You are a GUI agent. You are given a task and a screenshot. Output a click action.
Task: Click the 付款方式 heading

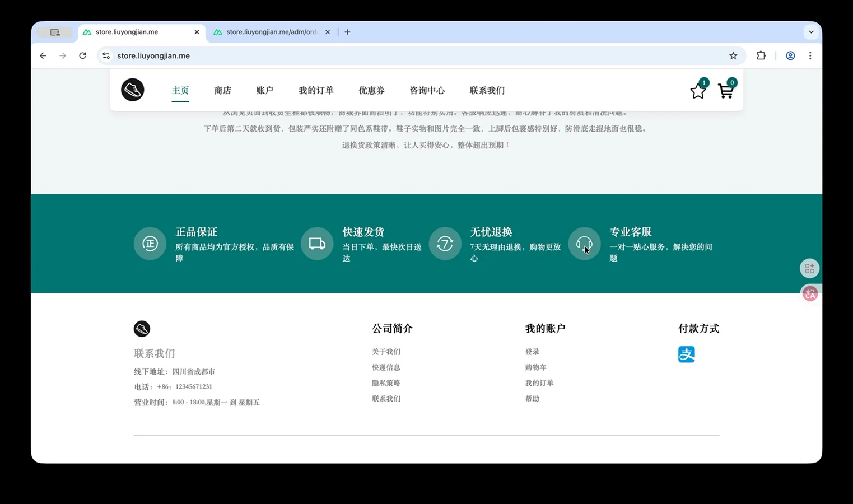coord(698,329)
